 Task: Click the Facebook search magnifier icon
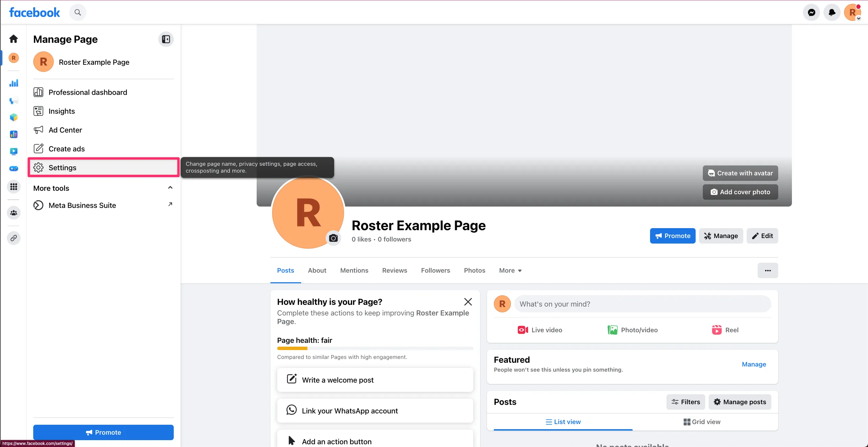click(x=78, y=13)
